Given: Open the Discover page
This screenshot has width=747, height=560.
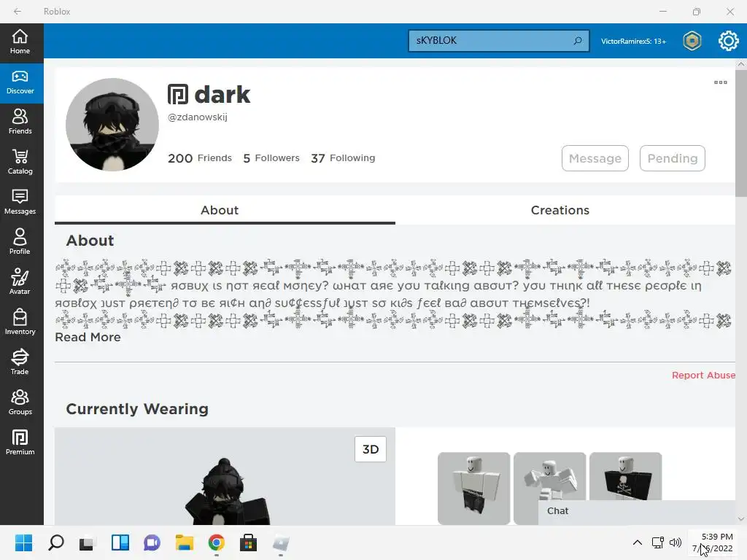Looking at the screenshot, I should coord(20,83).
